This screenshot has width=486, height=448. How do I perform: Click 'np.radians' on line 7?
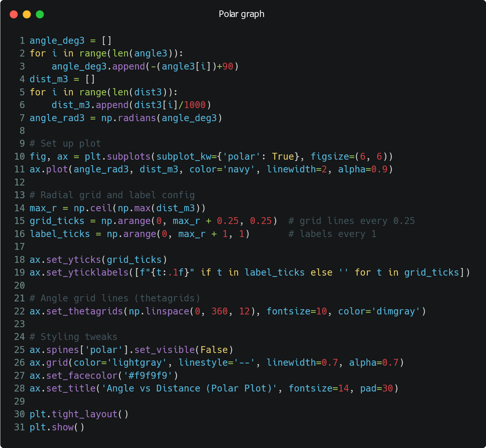[x=129, y=118]
